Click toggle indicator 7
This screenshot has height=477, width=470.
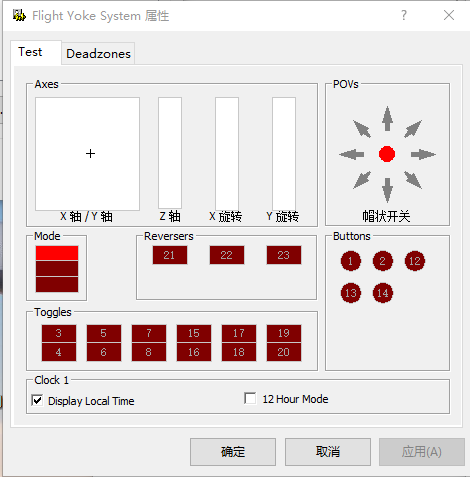pyautogui.click(x=149, y=333)
